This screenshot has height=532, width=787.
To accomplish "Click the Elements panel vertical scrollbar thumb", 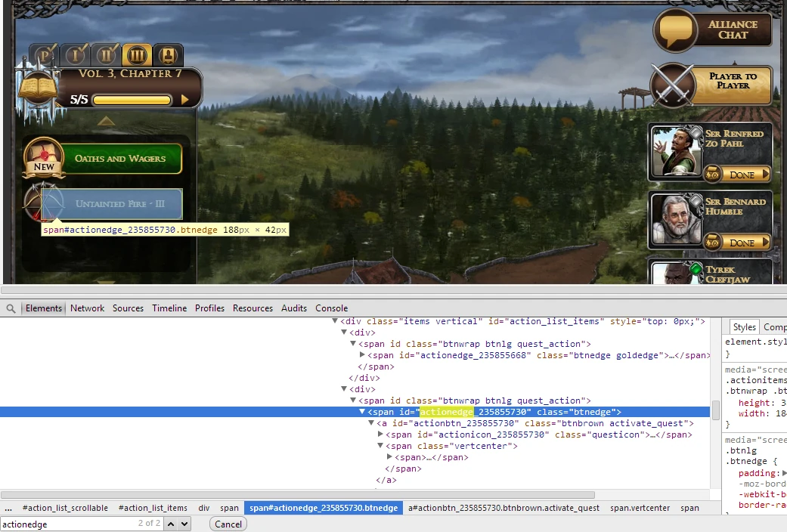I will coord(715,410).
